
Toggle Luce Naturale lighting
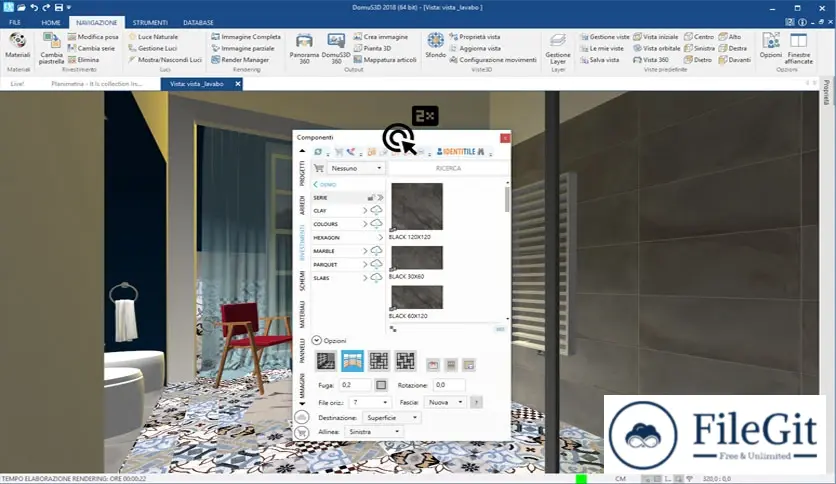pyautogui.click(x=153, y=37)
